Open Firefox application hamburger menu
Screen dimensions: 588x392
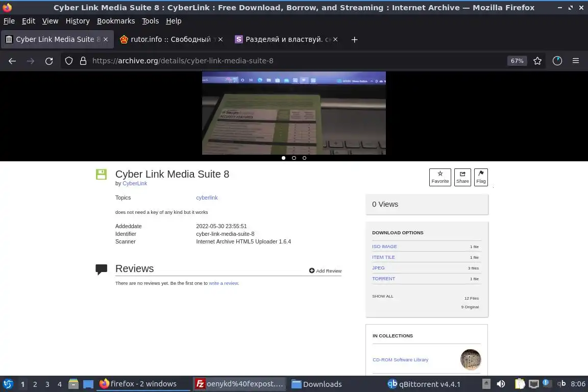[x=576, y=61]
